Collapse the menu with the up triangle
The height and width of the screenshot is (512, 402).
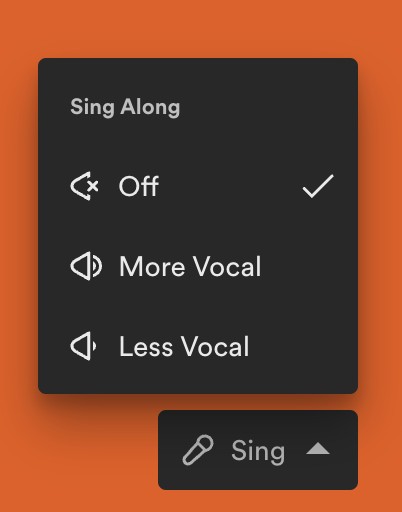click(318, 449)
